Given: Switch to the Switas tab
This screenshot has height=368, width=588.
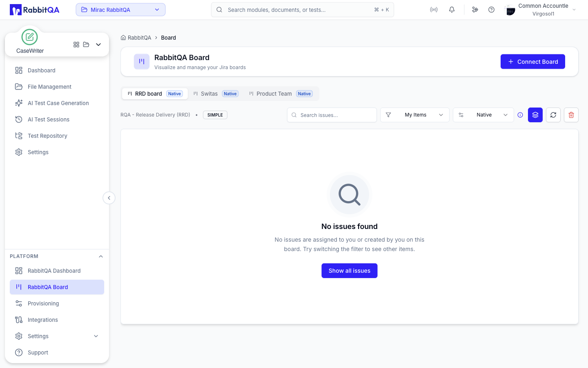Looking at the screenshot, I should pos(215,94).
